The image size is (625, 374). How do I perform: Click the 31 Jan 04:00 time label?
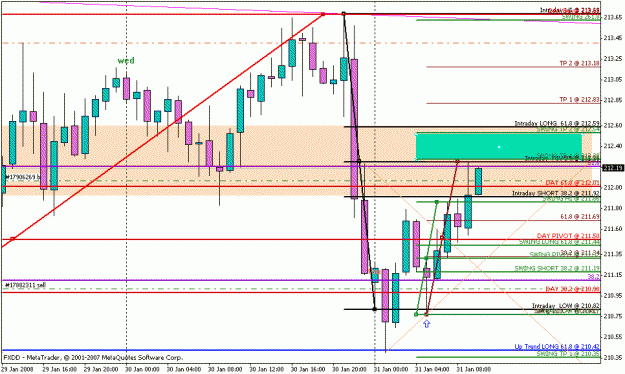click(432, 369)
